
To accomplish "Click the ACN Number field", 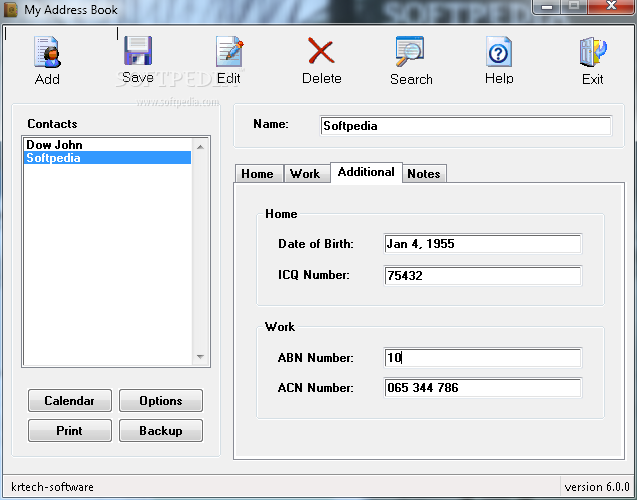I will point(483,388).
